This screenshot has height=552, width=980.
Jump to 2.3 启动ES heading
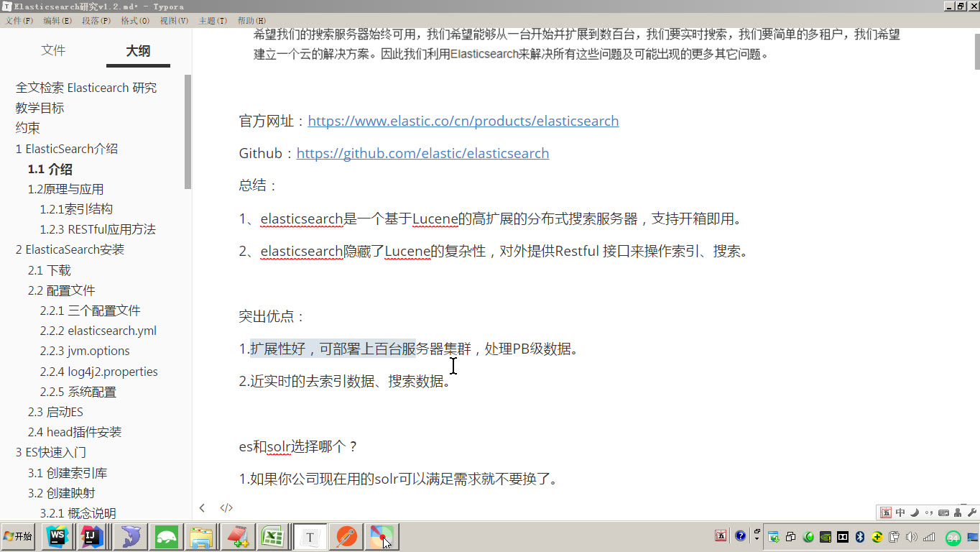pos(55,412)
